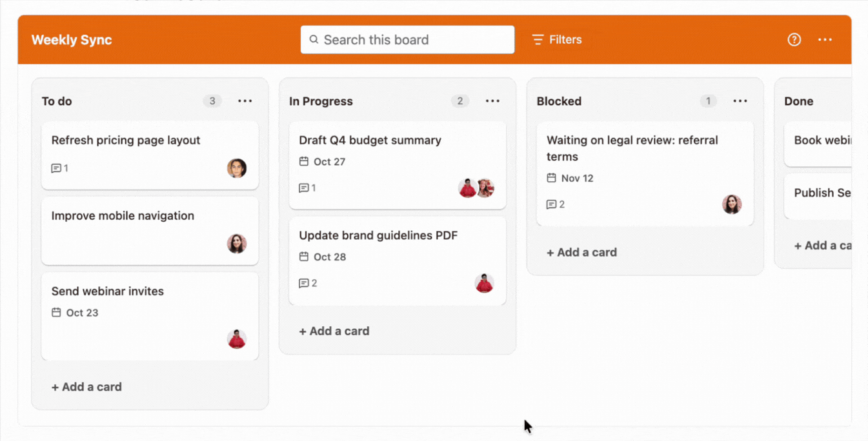Open Send webinar invites card
Screen dimensions: 868x441
(x=150, y=316)
